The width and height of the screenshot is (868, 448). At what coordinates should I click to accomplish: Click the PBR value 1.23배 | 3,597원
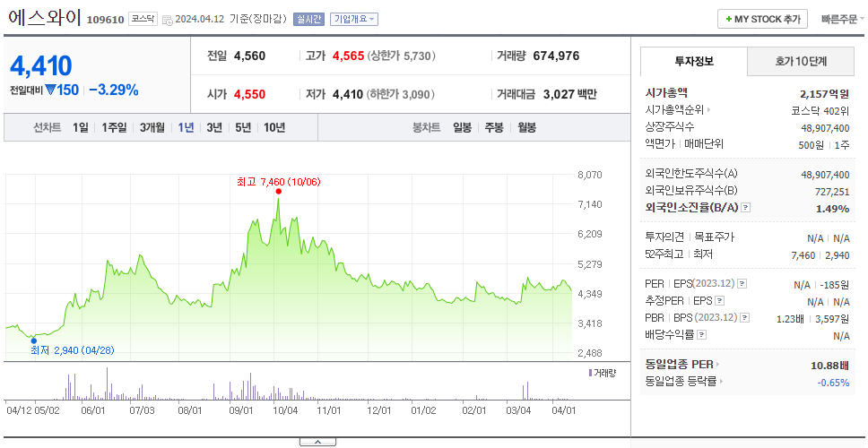pos(812,319)
